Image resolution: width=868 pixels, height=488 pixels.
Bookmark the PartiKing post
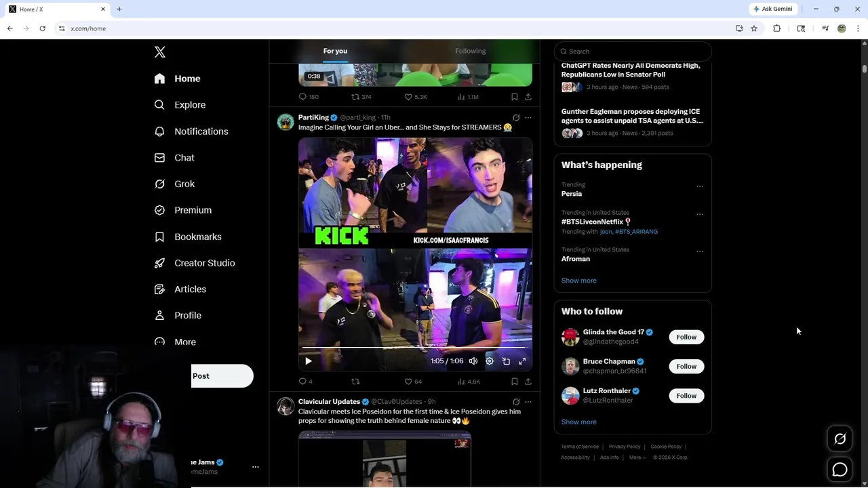point(515,382)
